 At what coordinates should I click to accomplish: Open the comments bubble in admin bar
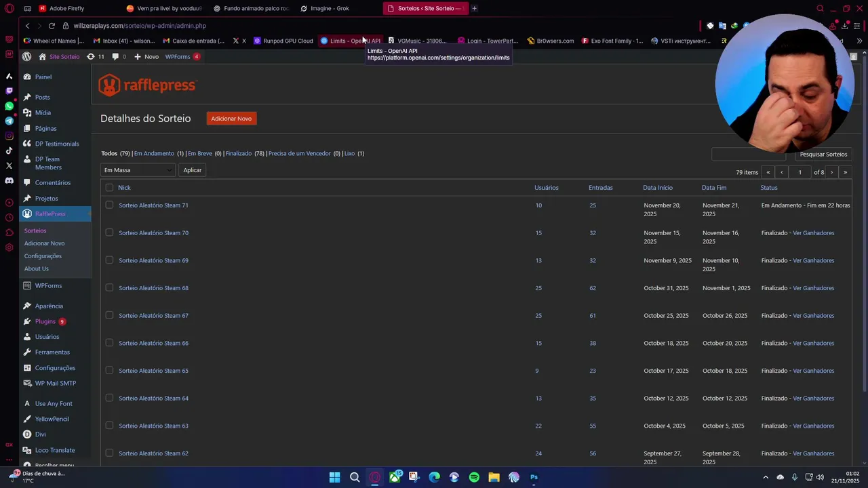click(119, 57)
